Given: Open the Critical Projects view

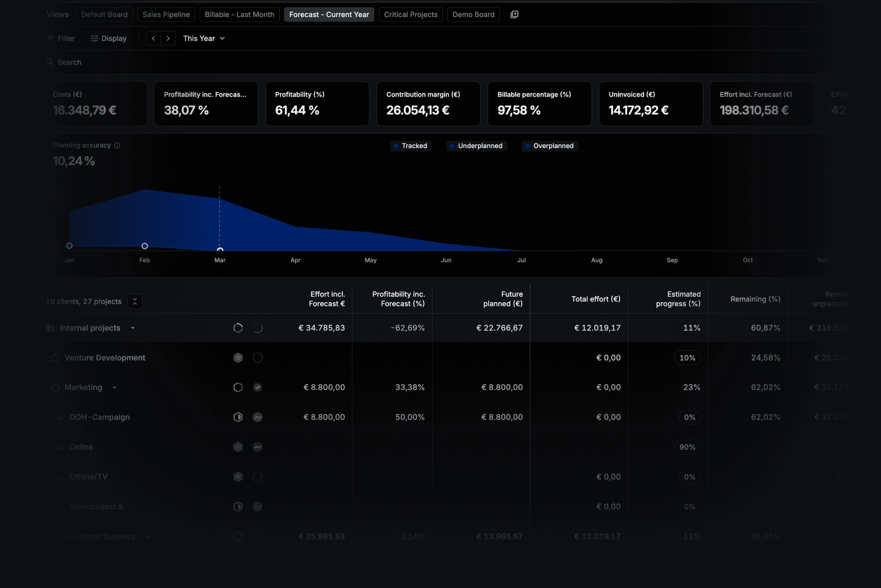Looking at the screenshot, I should coord(411,14).
